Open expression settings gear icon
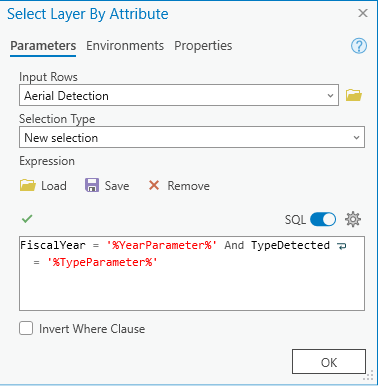This screenshot has width=378, height=386. [353, 219]
